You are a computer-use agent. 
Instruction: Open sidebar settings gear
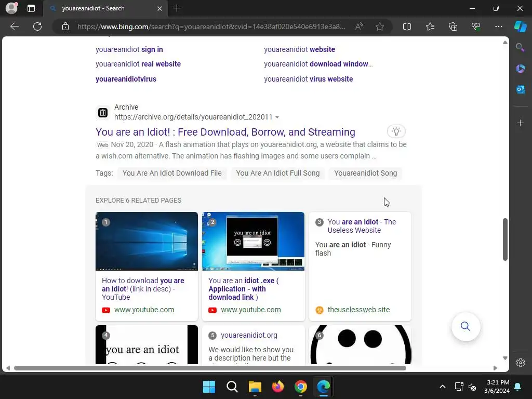pos(520,363)
